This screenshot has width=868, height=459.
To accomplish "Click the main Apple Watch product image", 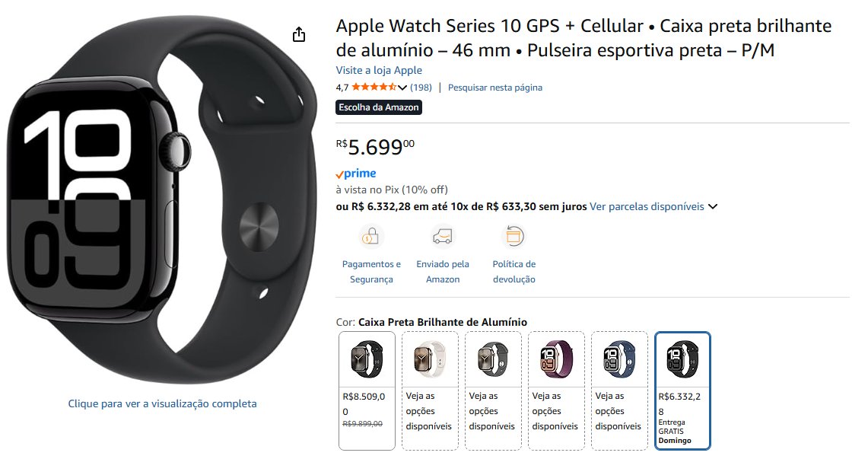I will coord(162,199).
